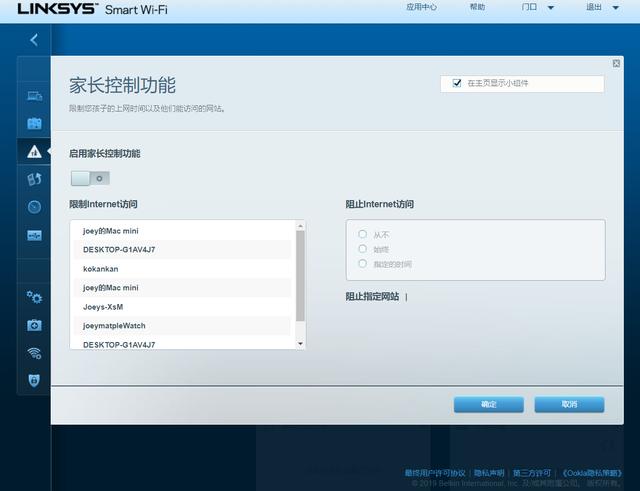Open the Wireless settings Wi-Fi icon
Image resolution: width=640 pixels, height=491 pixels.
(34, 353)
